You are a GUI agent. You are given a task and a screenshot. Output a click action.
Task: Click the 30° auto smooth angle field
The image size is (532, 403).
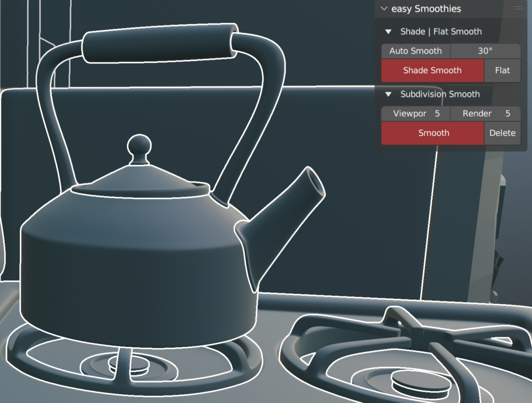485,51
